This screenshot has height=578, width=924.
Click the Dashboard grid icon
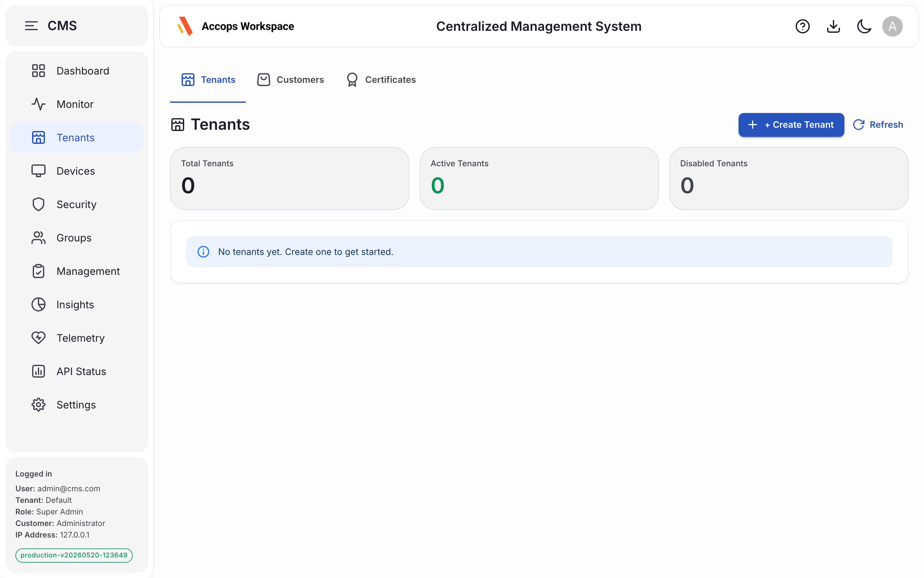pos(38,71)
